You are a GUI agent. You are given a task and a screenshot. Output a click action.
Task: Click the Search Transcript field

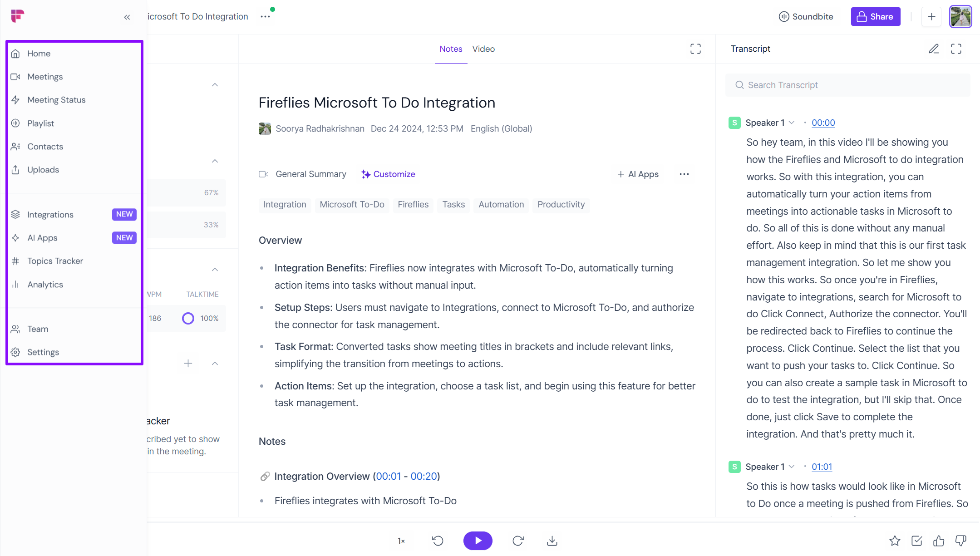coord(847,85)
